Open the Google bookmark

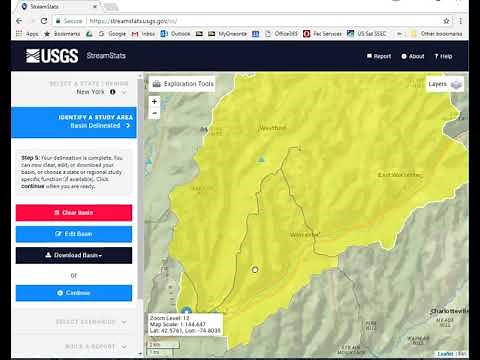pyautogui.click(x=112, y=34)
